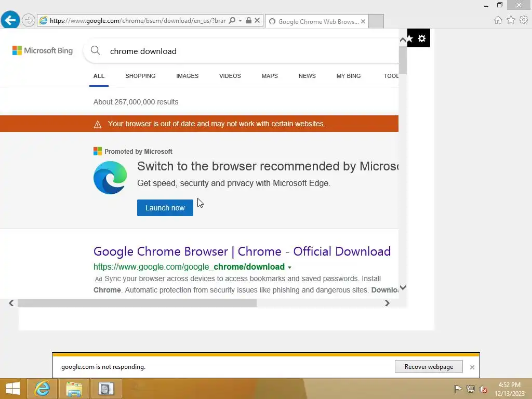Switch to the NEWS tab
Viewport: 532px width, 399px height.
(307, 76)
